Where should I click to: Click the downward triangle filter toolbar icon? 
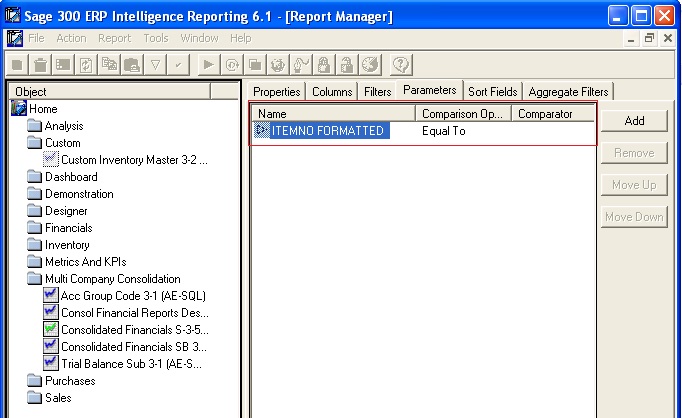[x=155, y=65]
